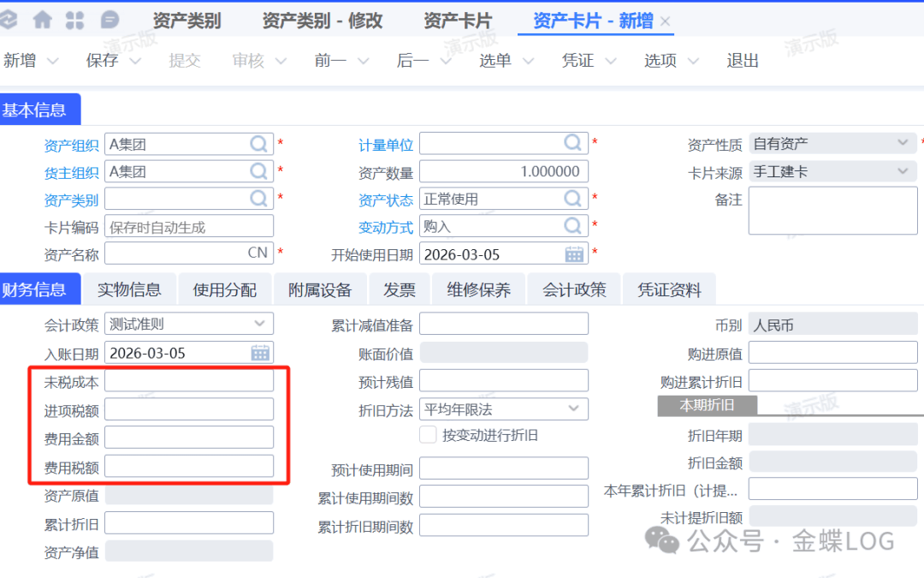Expand the 卡片来源 dropdown

pos(903,171)
